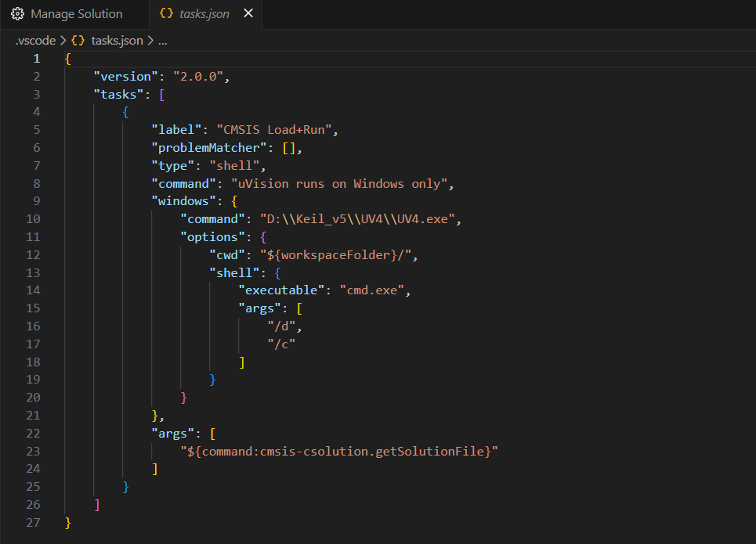Place cursor on "problemMatcher" key
756x544 pixels.
tap(212, 148)
